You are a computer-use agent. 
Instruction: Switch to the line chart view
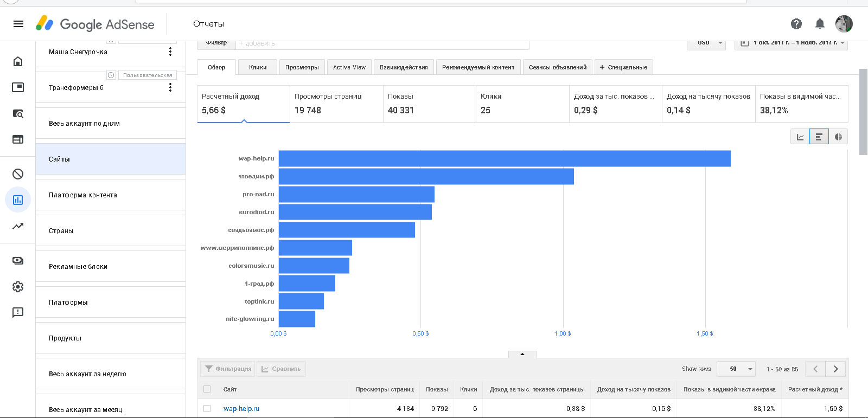point(800,137)
